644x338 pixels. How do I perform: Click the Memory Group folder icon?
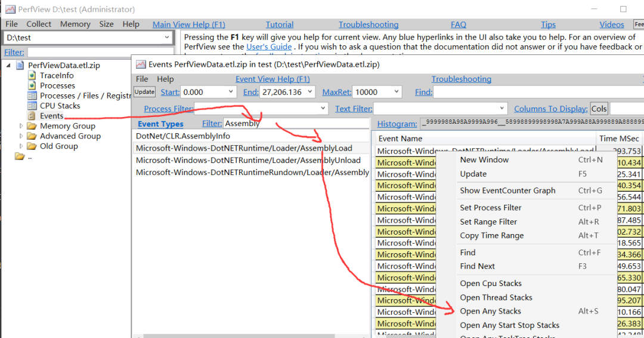32,126
